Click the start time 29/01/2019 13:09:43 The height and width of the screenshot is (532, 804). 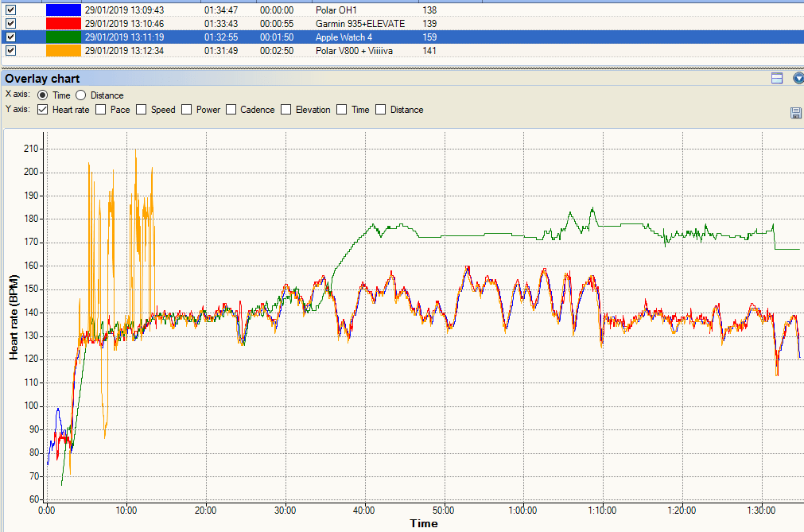point(124,10)
